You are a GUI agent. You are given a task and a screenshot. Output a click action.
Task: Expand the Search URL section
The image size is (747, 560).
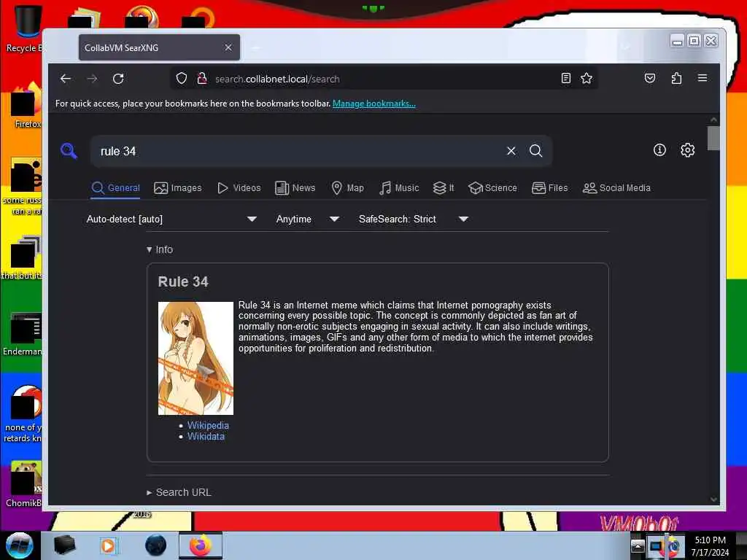click(x=179, y=492)
